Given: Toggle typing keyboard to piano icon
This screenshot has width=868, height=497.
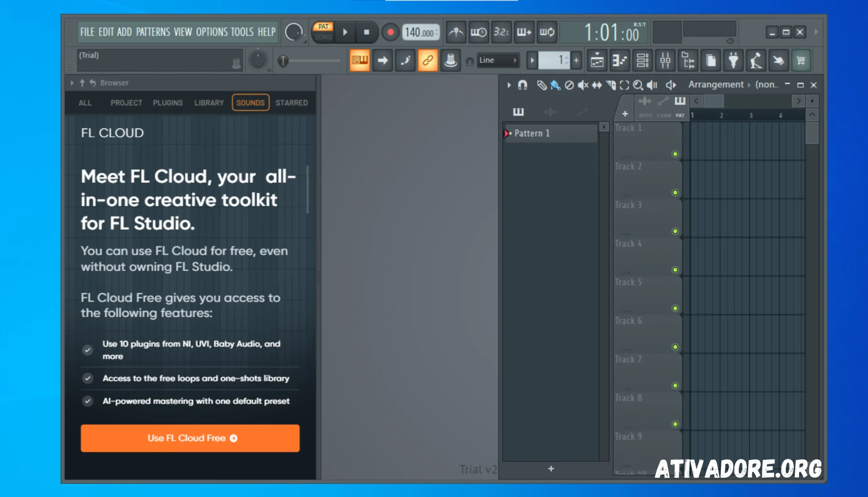Looking at the screenshot, I should (360, 60).
